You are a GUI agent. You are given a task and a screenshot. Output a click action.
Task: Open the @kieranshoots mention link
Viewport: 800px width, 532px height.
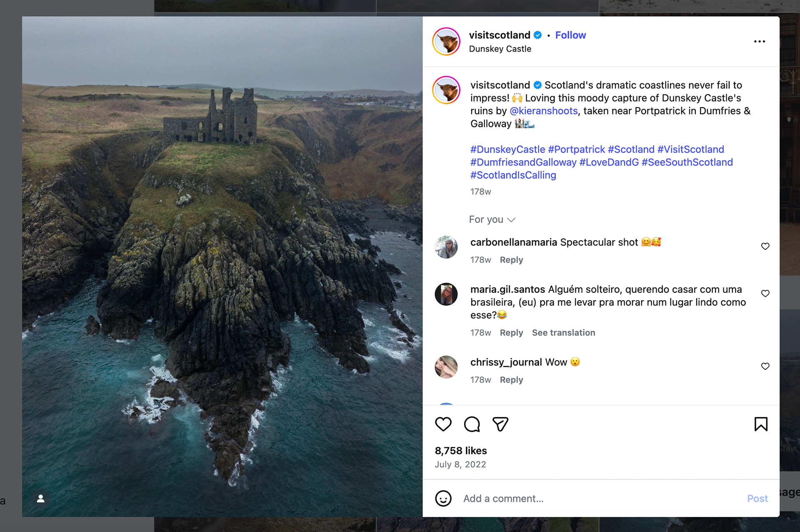tap(544, 111)
